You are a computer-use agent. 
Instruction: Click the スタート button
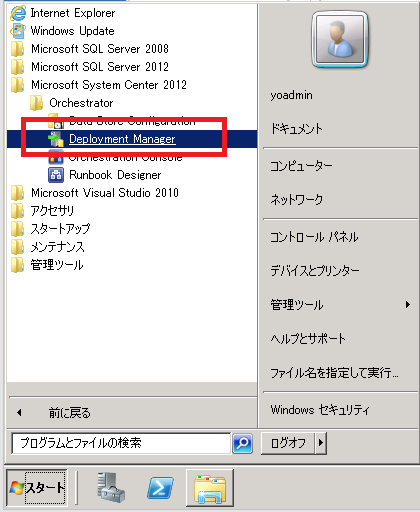37,488
